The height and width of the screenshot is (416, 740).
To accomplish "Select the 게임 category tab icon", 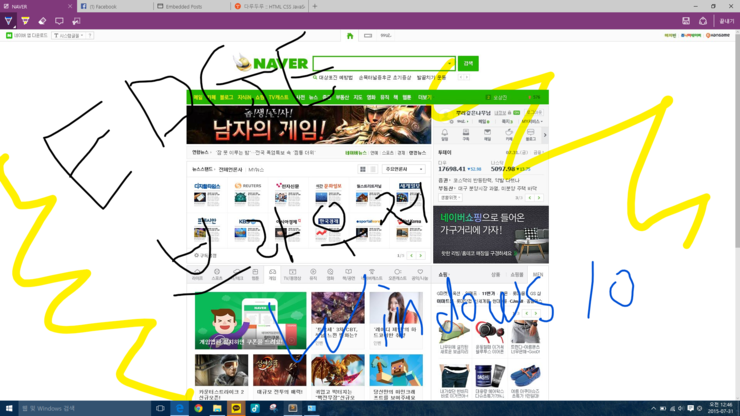I will [272, 274].
